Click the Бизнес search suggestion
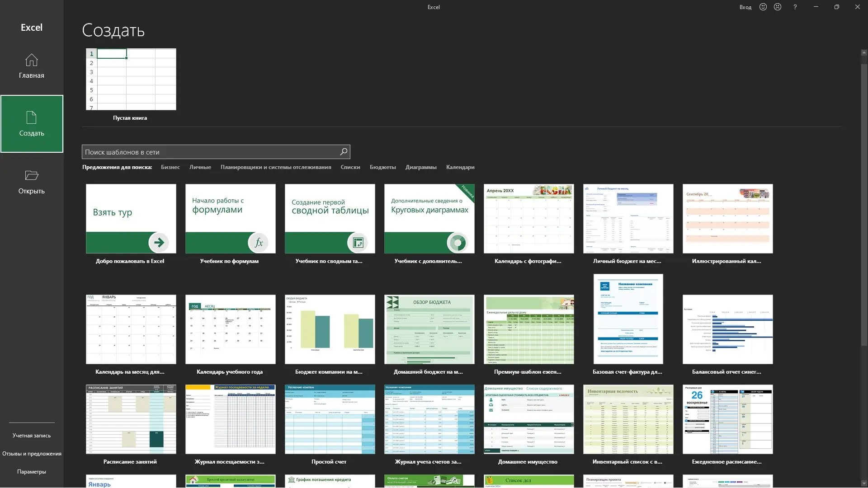This screenshot has width=868, height=488. click(x=170, y=167)
